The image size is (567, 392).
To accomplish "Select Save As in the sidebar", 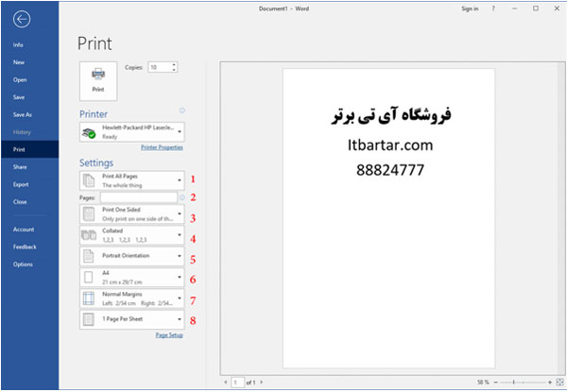I will click(23, 114).
